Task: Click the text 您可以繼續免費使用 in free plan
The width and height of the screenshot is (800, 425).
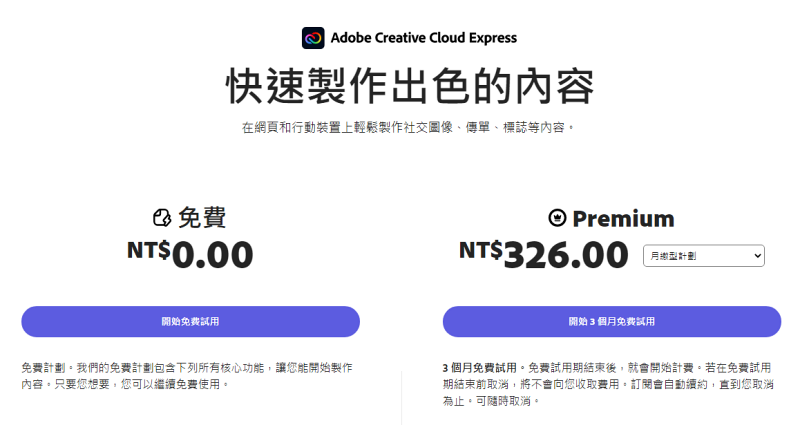Action: 170,384
